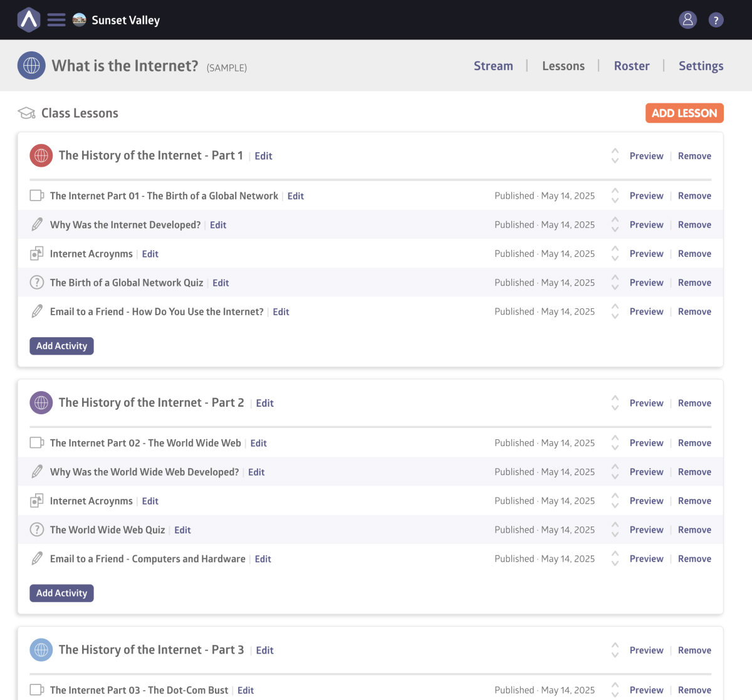
Task: Open the Roster tab
Action: pos(631,66)
